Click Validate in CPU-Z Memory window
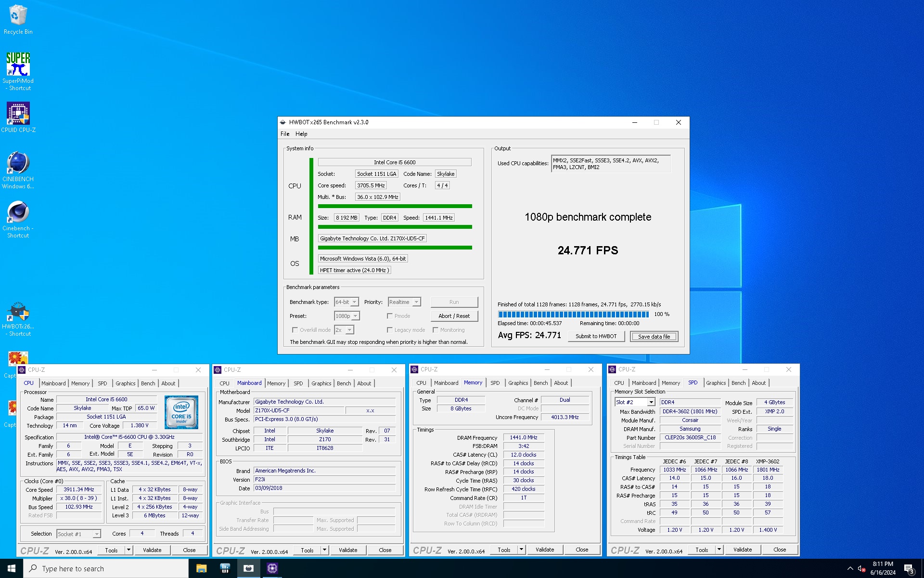The width and height of the screenshot is (924, 578). coord(545,550)
